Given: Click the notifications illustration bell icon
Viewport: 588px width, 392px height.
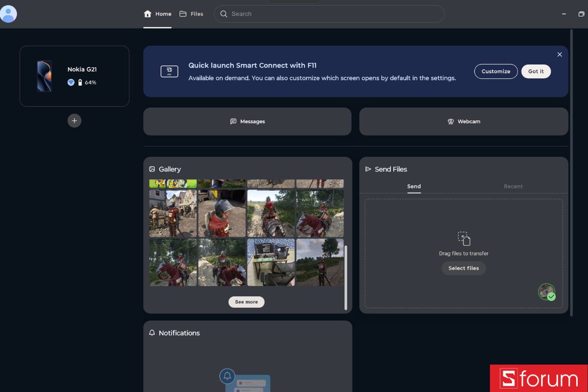Looking at the screenshot, I should point(227,376).
